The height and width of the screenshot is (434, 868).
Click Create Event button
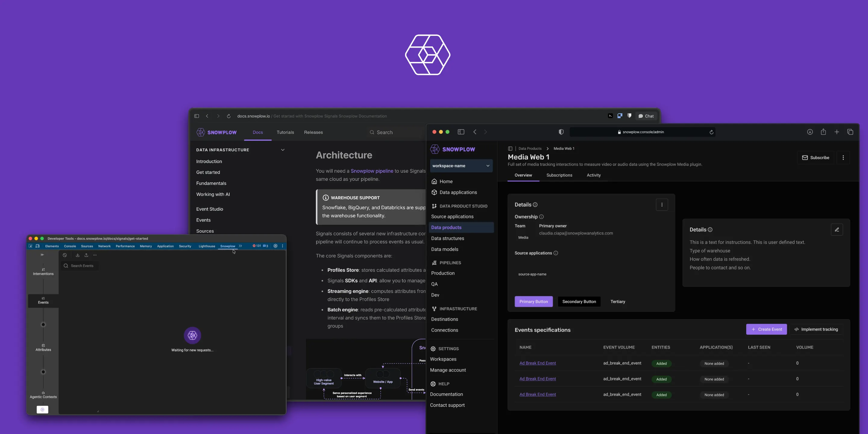[x=766, y=329]
